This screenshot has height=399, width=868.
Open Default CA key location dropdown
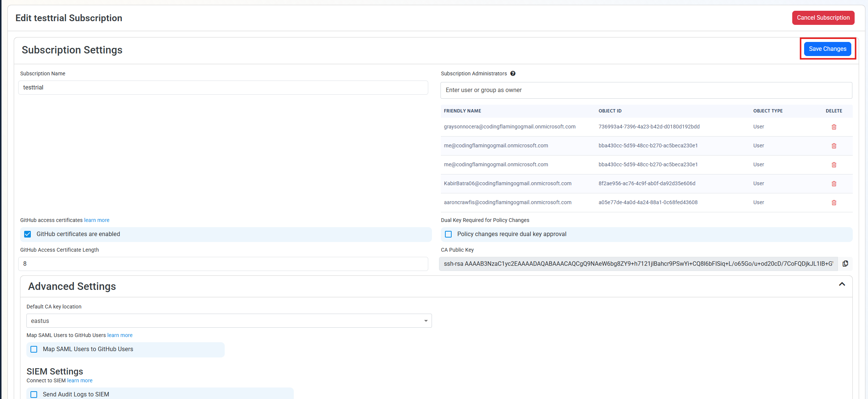(x=229, y=321)
